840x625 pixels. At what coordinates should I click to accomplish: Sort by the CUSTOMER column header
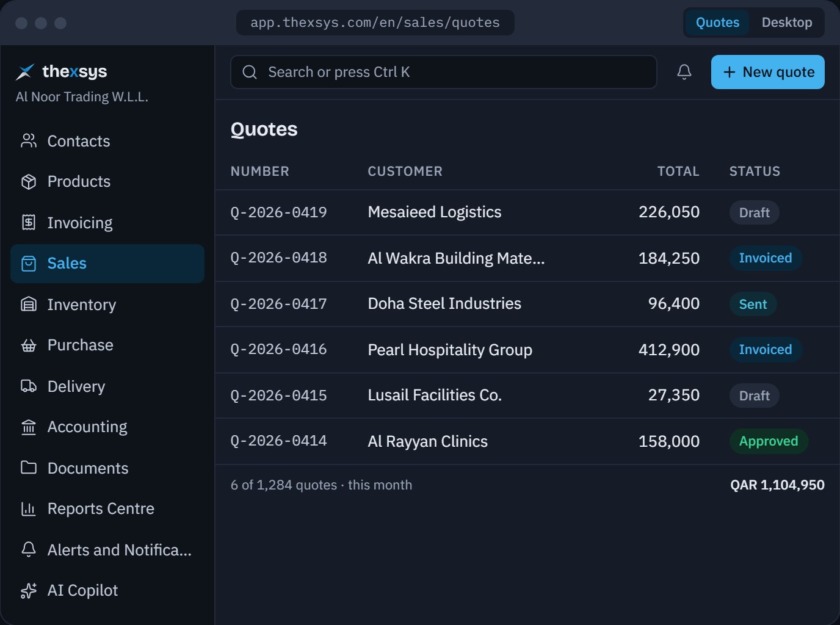pyautogui.click(x=405, y=172)
